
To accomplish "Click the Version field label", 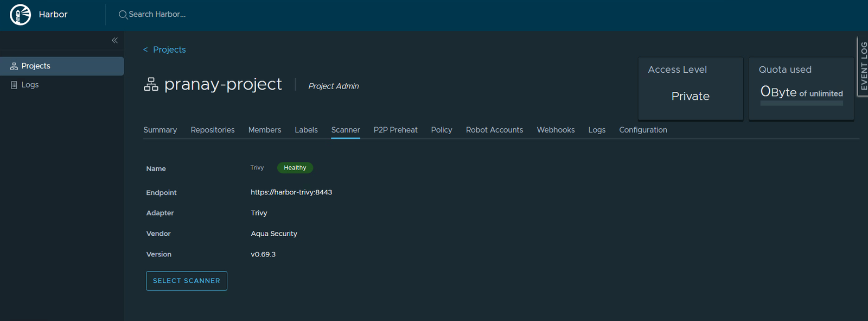I will click(159, 254).
